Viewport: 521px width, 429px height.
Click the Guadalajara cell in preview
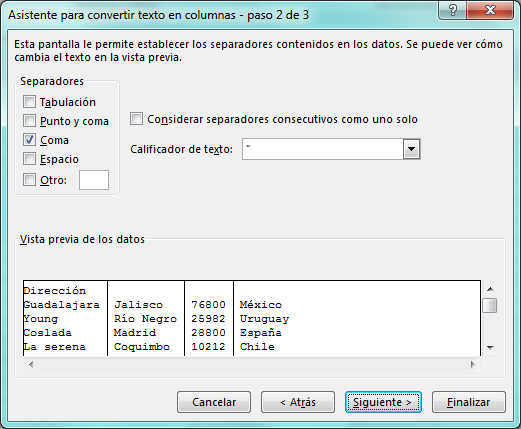point(61,305)
